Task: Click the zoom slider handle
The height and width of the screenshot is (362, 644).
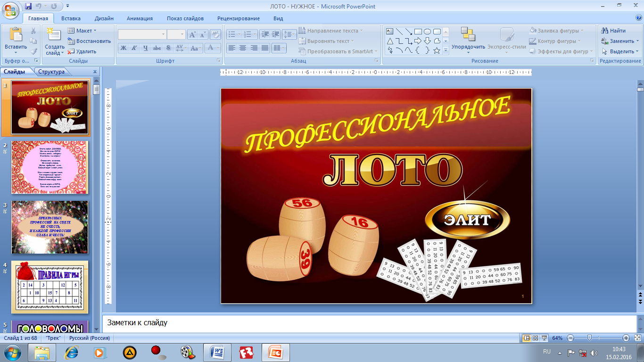Action: click(589, 338)
